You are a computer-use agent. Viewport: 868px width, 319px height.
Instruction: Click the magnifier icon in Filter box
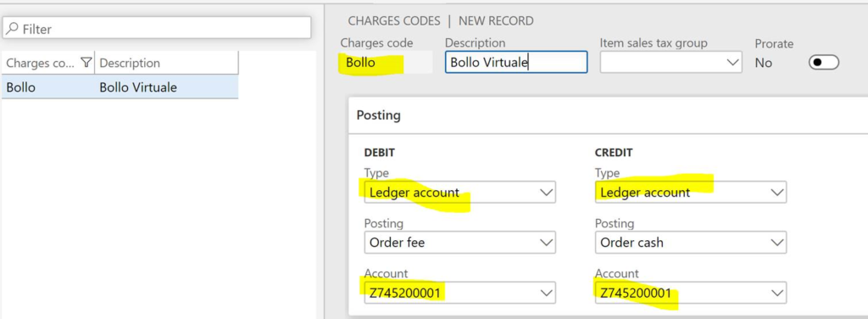pos(13,28)
